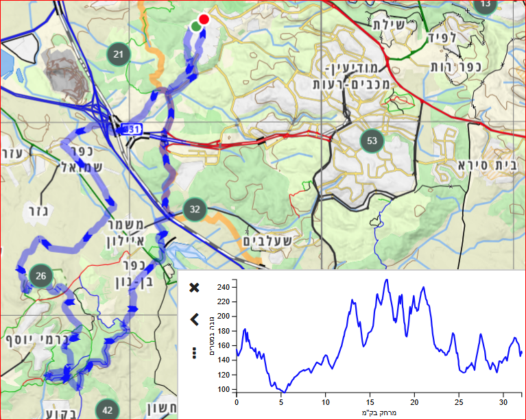Click the שעלבים place label on the map

(267, 242)
